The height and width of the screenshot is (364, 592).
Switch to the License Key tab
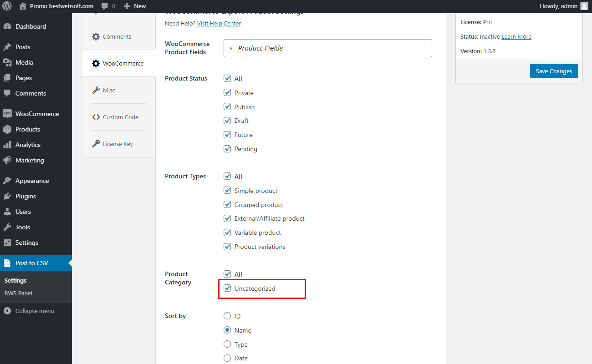(x=118, y=144)
